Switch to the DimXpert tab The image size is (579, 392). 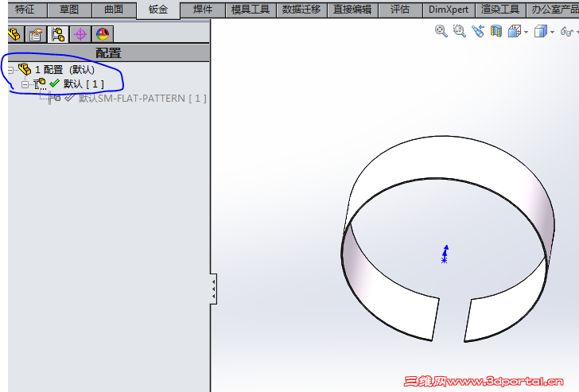(x=449, y=10)
